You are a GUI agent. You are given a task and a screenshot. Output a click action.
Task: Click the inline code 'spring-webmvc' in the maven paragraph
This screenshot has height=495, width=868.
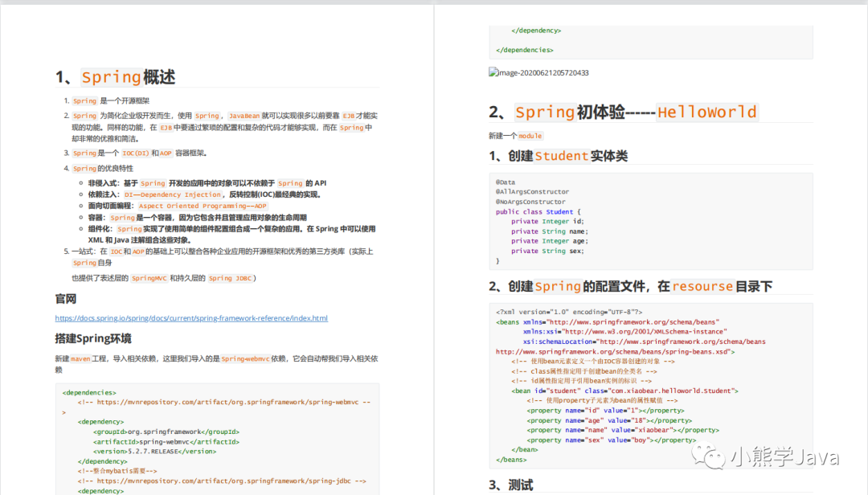click(x=245, y=358)
